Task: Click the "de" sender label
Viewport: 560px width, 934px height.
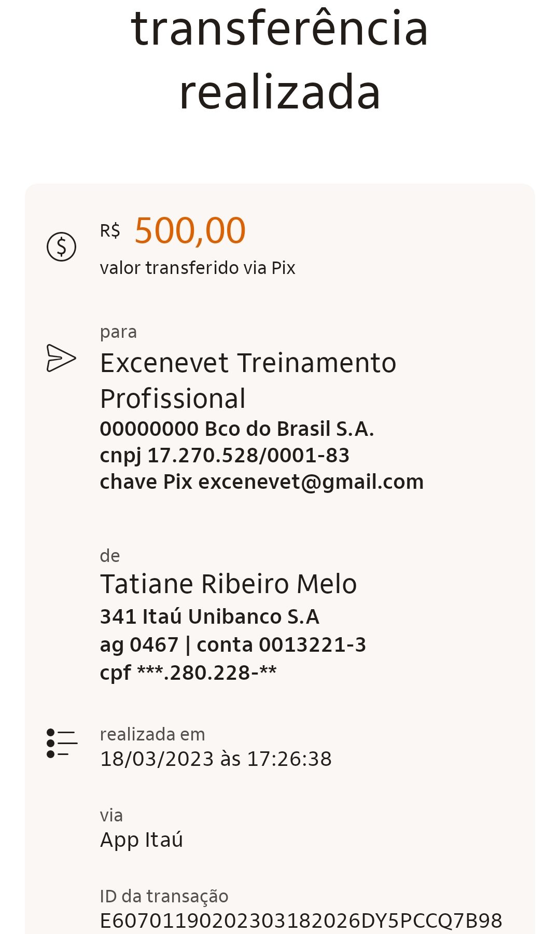Action: [110, 556]
